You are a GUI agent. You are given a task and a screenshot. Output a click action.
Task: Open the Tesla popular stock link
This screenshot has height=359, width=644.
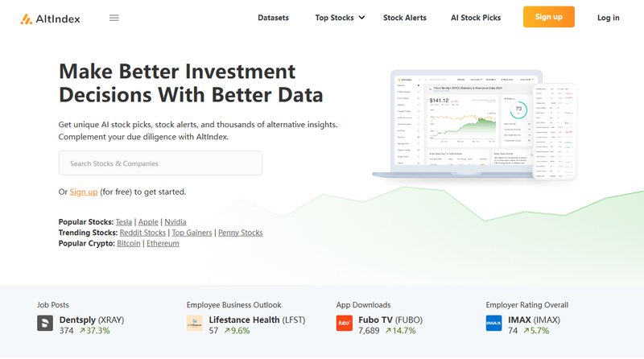click(x=124, y=221)
